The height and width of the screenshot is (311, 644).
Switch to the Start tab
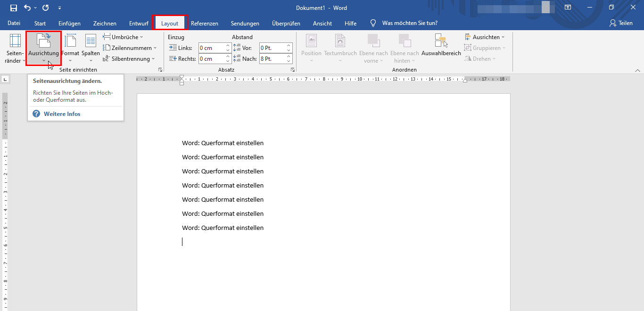point(40,23)
